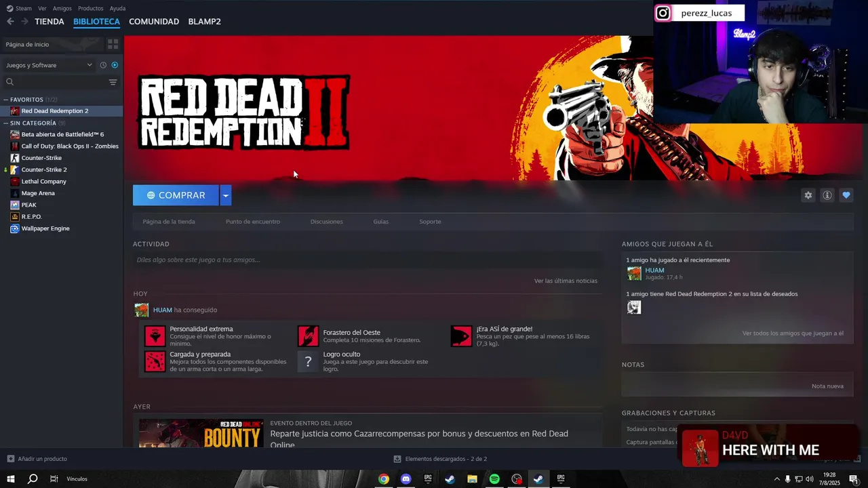Open the ¡Era ASÍ de grande! achievement icon
Viewport: 868px width, 488px height.
[461, 336]
